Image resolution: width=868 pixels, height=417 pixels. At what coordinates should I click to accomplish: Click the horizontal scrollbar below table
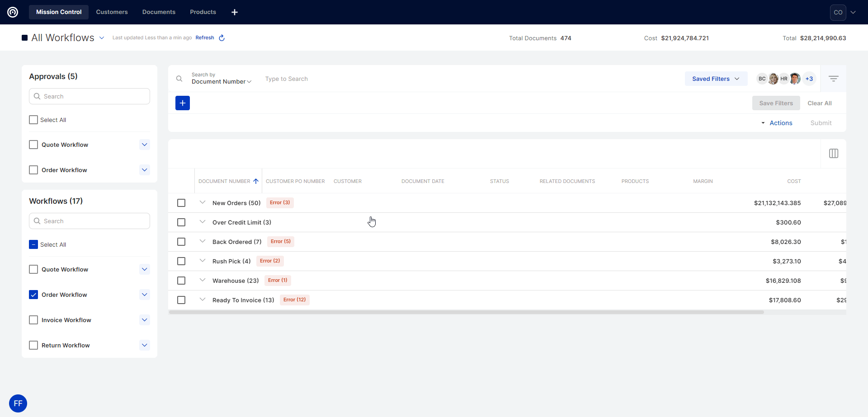466,312
